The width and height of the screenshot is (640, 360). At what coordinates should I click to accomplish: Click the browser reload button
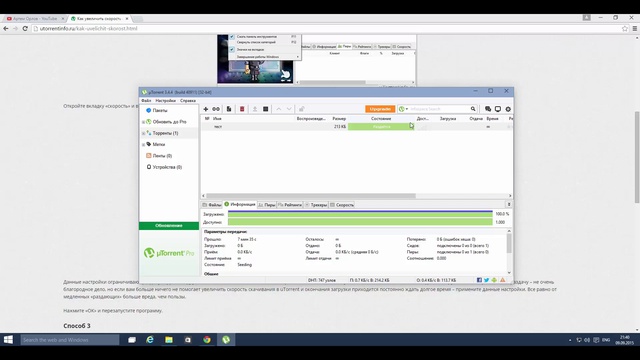pyautogui.click(x=25, y=29)
